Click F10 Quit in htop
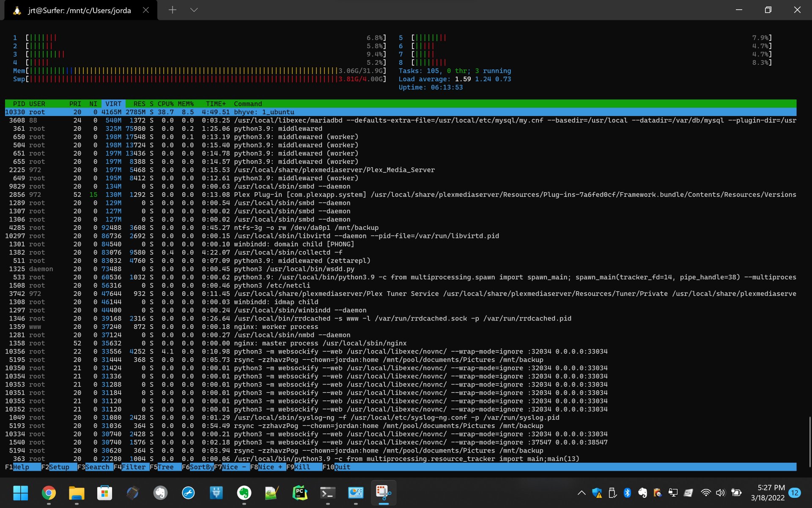The width and height of the screenshot is (812, 508). tap(337, 467)
